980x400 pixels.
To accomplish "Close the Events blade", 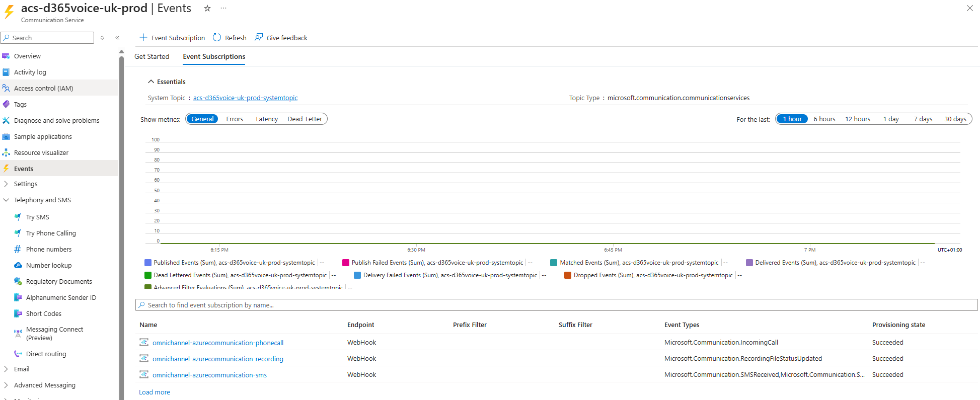I will (969, 8).
